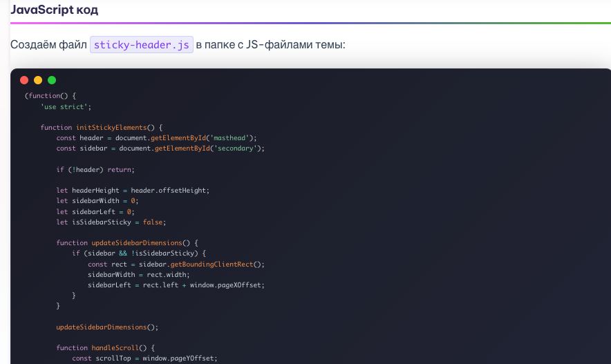Click the "JavaScript код" section heading
Viewport: 611px width, 364px height.
tap(54, 10)
